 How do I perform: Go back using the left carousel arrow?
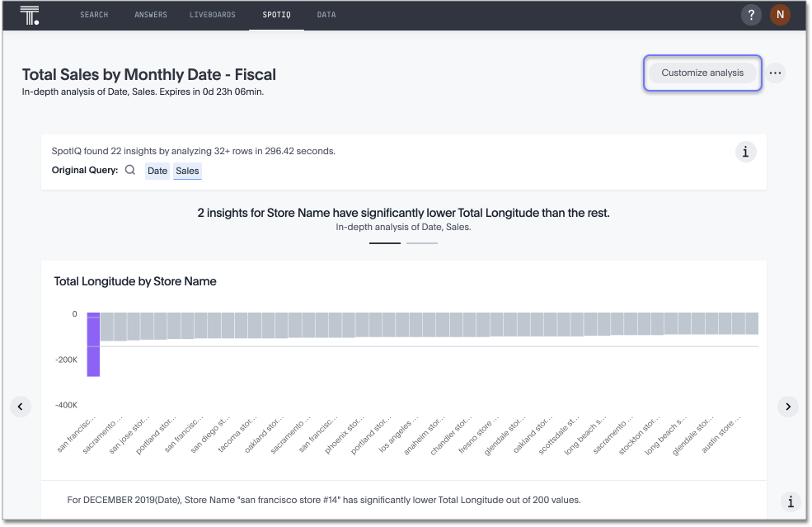tap(21, 407)
